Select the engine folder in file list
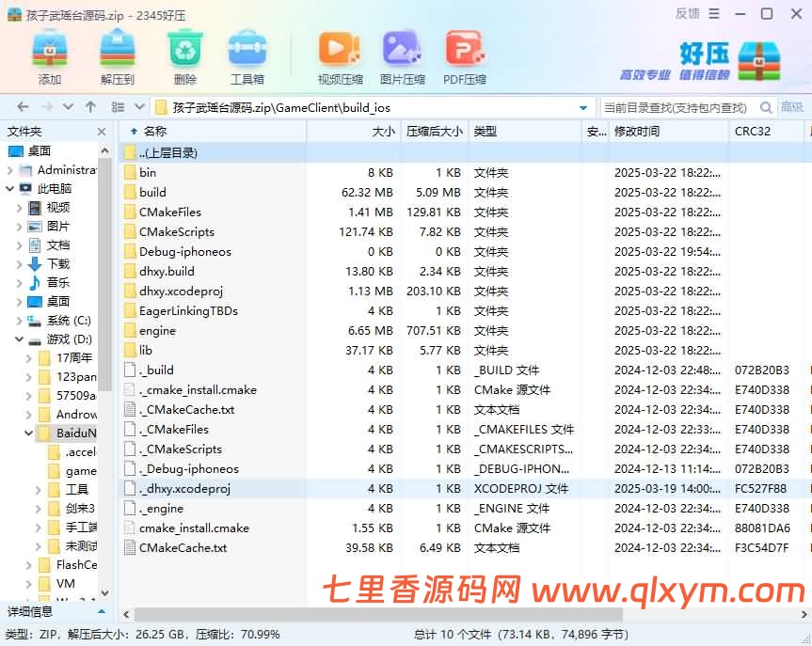Screen dimensions: 812x646 click(x=156, y=330)
